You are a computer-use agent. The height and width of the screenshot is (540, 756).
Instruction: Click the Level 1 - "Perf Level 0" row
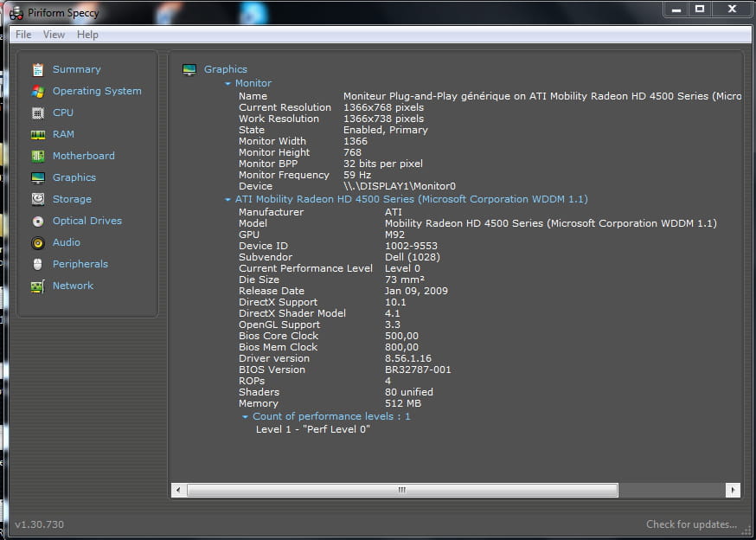coord(313,429)
